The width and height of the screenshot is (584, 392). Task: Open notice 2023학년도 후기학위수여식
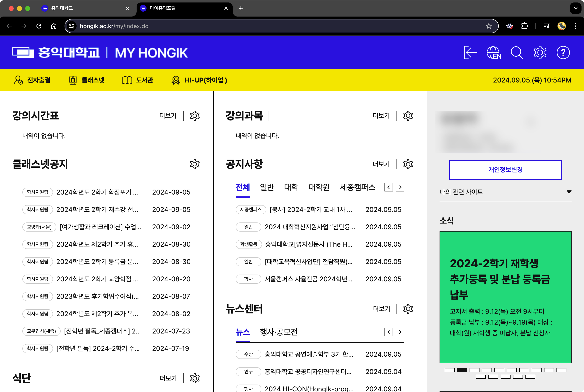click(x=97, y=296)
